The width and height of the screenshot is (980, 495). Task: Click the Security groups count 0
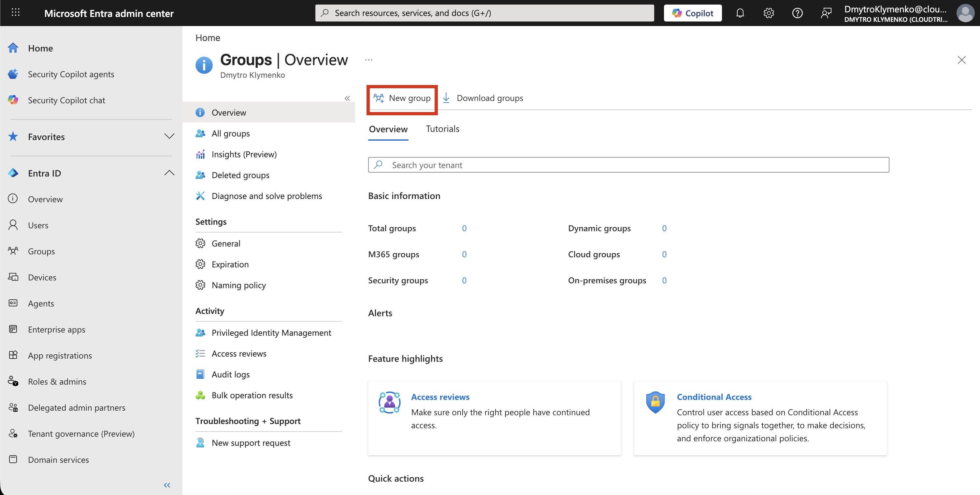[x=464, y=280]
